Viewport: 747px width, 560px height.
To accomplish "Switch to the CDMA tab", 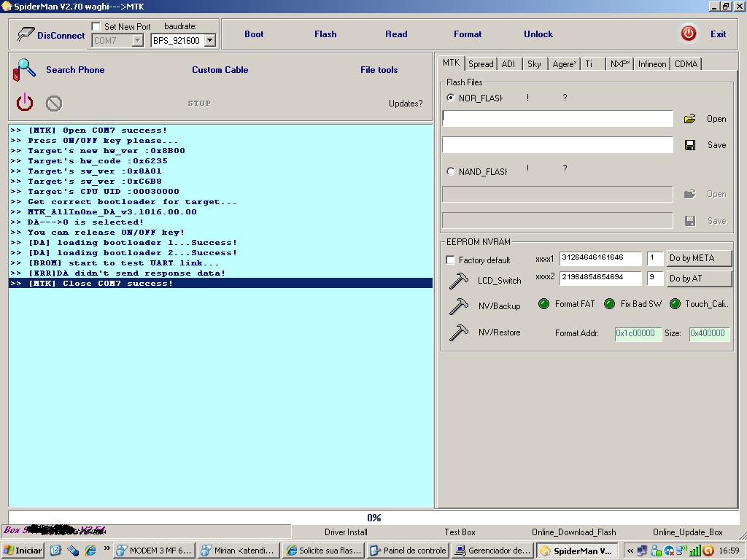I will [686, 64].
